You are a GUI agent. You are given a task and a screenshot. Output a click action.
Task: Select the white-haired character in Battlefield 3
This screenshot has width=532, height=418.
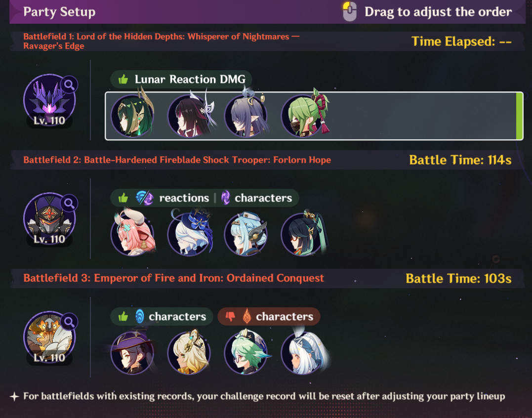click(303, 352)
